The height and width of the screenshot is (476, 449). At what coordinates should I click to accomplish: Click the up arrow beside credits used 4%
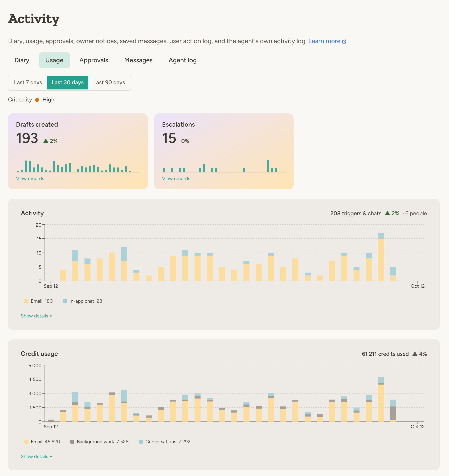pyautogui.click(x=415, y=354)
